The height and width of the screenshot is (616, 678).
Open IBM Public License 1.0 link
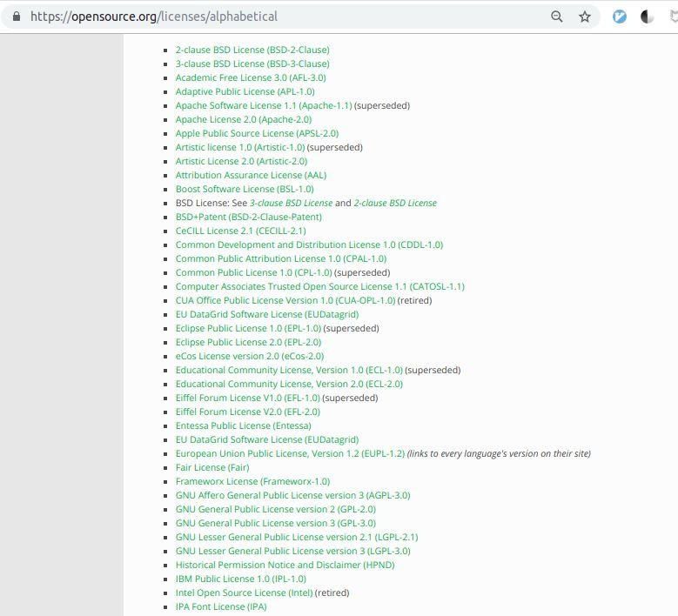[241, 579]
